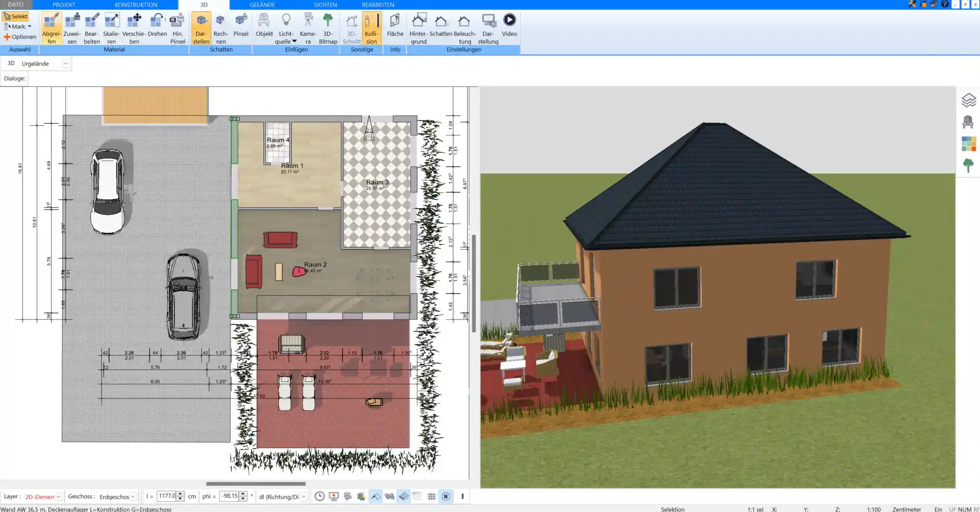The width and height of the screenshot is (980, 512).
Task: Choose the Skalieren material tool
Action: (x=111, y=29)
